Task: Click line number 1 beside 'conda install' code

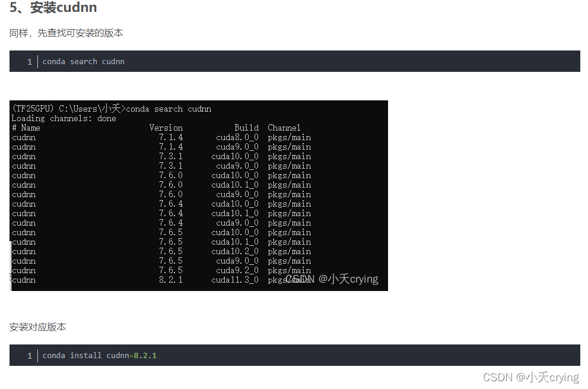Action: pos(30,356)
